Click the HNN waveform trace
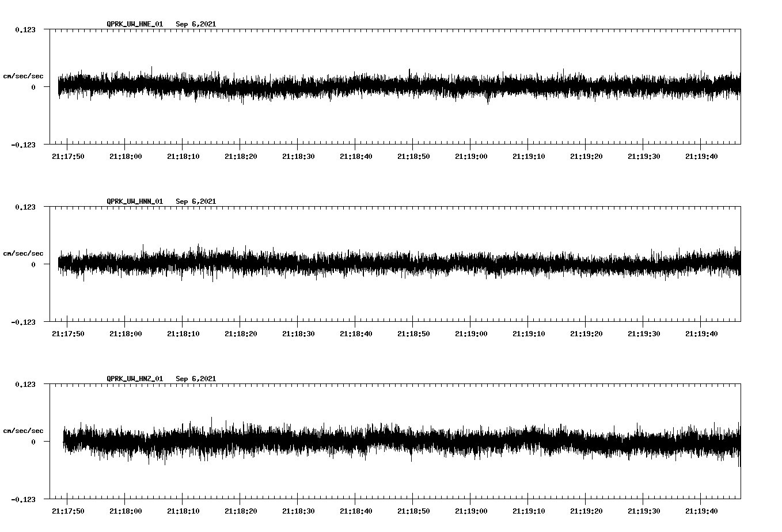The width and height of the screenshot is (782, 532). click(399, 263)
